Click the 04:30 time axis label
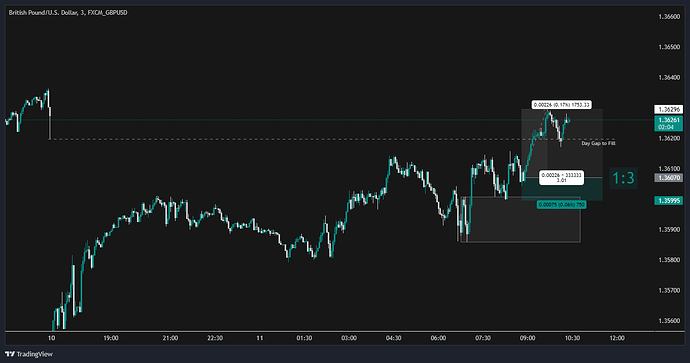Image resolution: width=690 pixels, height=363 pixels. click(393, 338)
